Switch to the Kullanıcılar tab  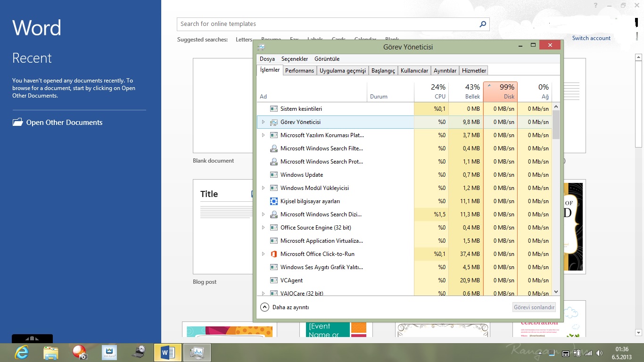point(414,71)
